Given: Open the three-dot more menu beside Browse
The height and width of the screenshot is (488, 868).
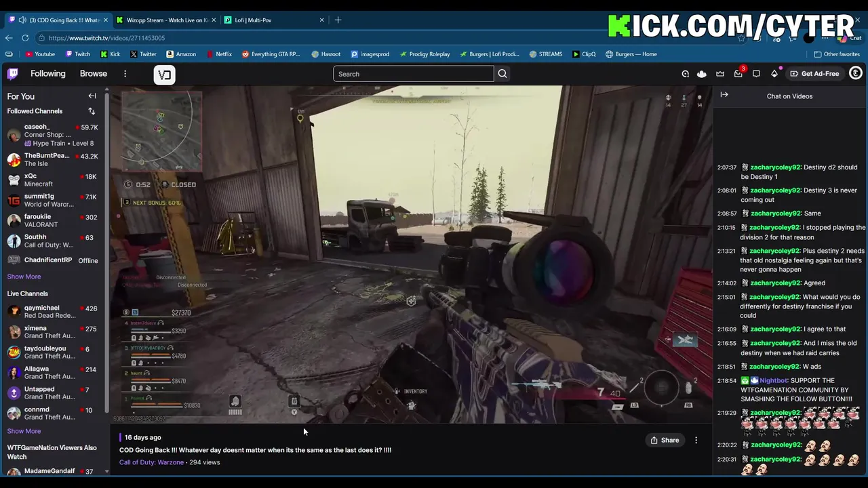Looking at the screenshot, I should (x=125, y=73).
